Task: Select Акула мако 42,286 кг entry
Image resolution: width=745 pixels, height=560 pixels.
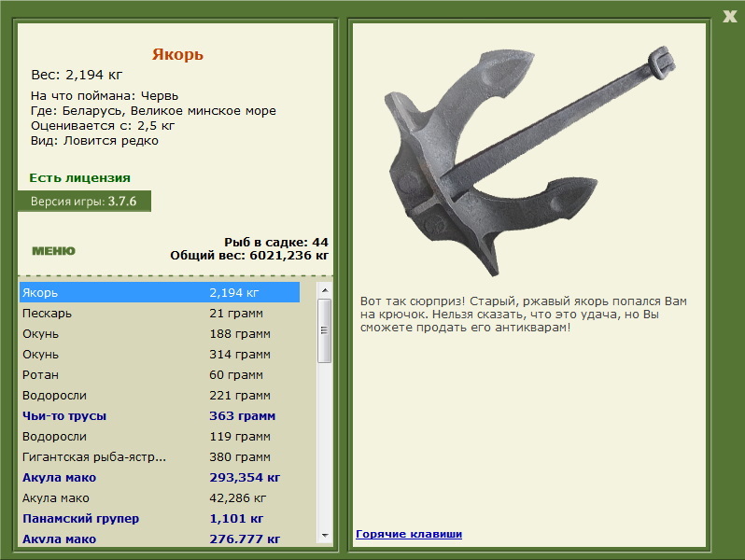Action: coord(160,497)
